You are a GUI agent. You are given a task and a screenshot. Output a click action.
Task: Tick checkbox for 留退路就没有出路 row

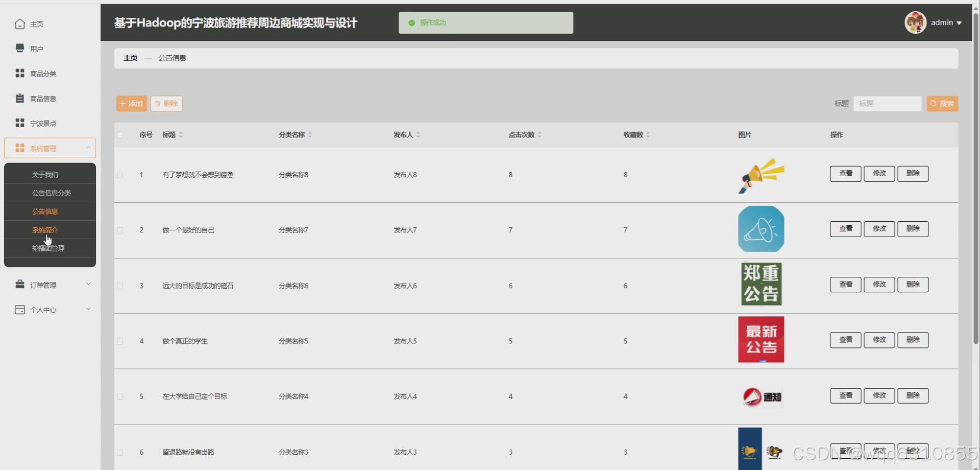pos(120,452)
